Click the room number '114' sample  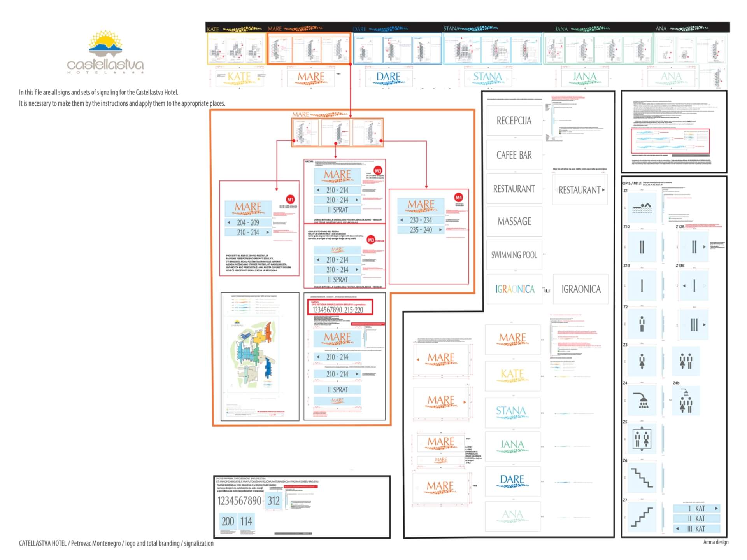click(x=246, y=521)
